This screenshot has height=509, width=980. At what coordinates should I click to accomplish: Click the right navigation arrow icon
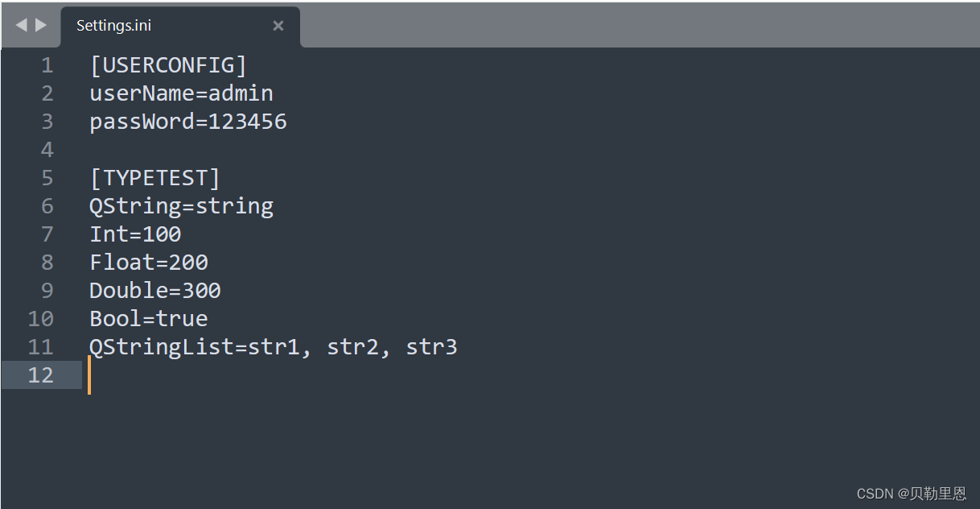[x=39, y=24]
